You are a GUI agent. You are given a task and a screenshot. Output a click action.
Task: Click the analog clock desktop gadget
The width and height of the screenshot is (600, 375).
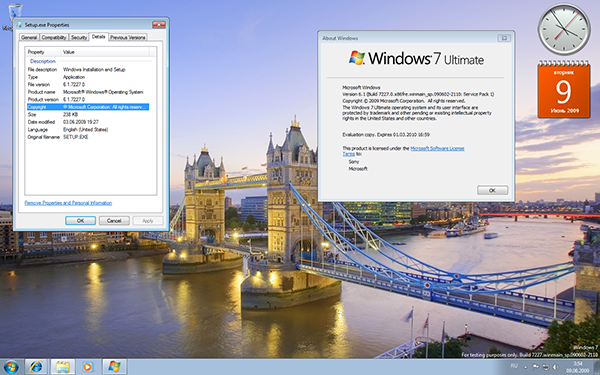[x=564, y=29]
